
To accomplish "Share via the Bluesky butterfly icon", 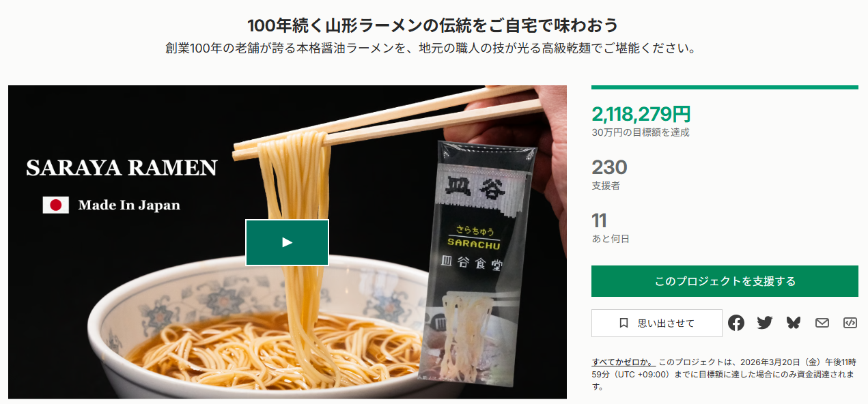I will (794, 323).
